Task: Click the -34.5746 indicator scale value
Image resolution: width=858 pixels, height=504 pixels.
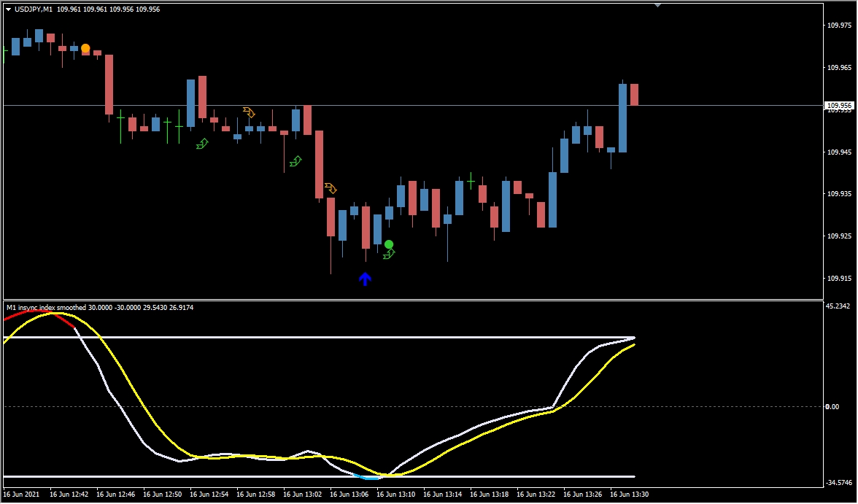Action: (x=839, y=482)
